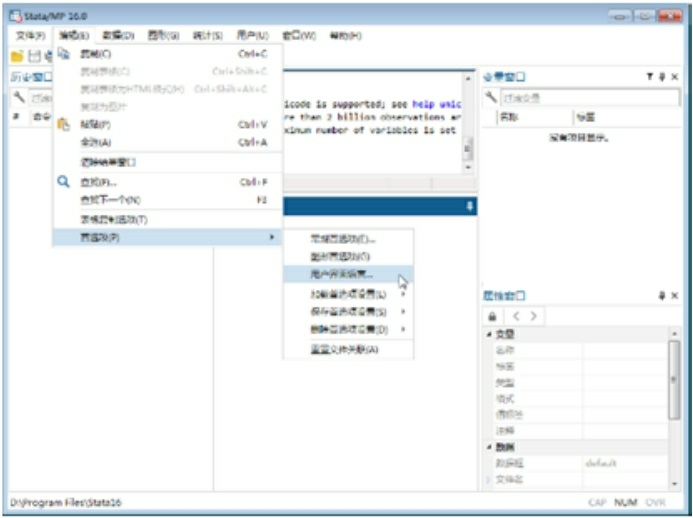Viewport: 693px width, 518px height.
Task: Choose the highlighted user interface language entry
Action: point(348,274)
